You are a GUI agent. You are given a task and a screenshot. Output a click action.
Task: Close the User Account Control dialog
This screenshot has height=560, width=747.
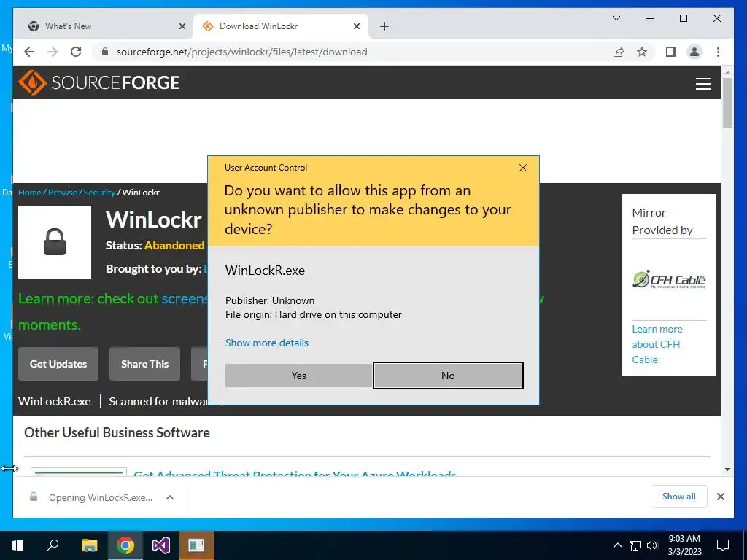pyautogui.click(x=523, y=168)
